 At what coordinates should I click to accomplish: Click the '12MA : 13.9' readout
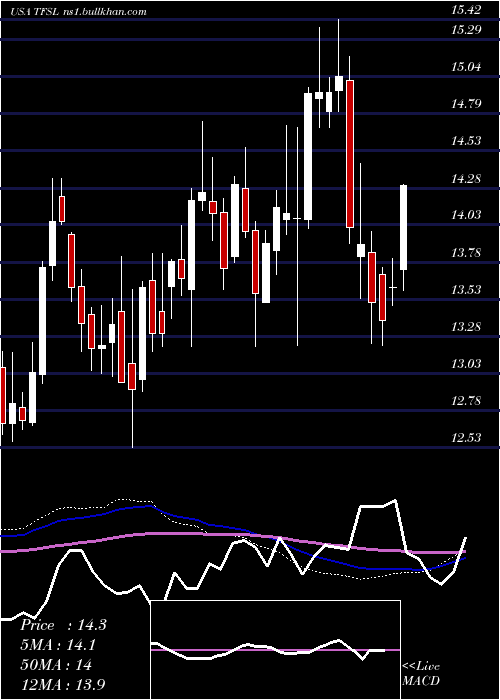tap(63, 684)
